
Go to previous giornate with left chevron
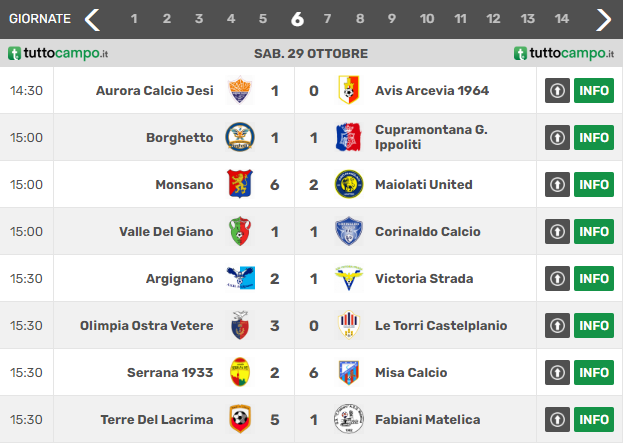92,19
